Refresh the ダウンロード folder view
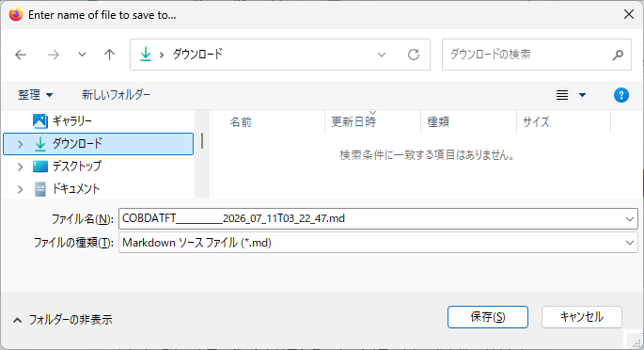 point(414,55)
